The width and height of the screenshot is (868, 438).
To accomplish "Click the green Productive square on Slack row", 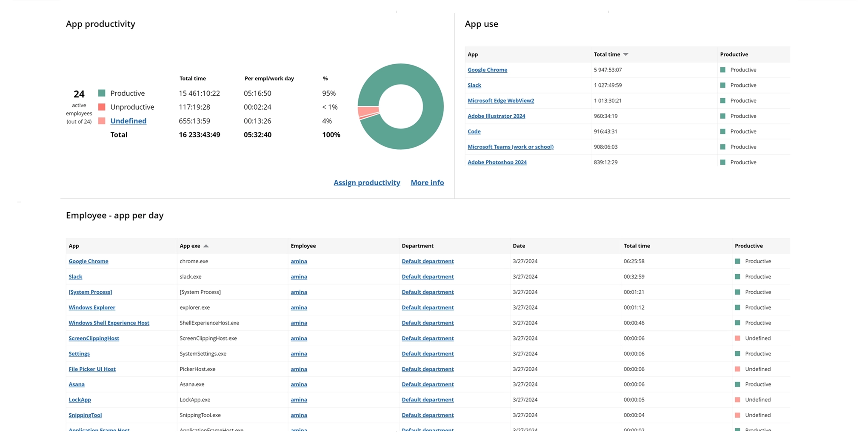I will tap(738, 276).
